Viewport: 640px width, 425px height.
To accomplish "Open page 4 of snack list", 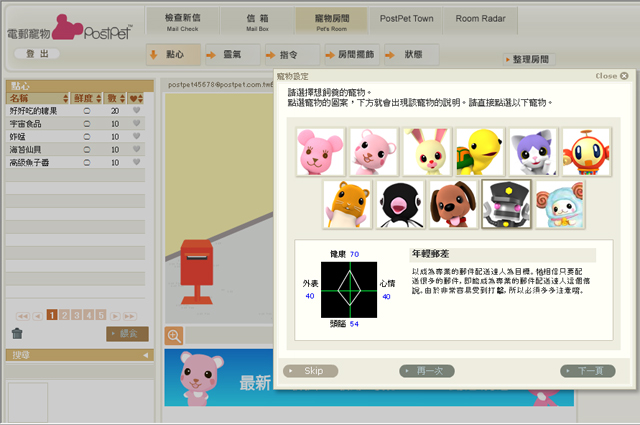I will [x=89, y=315].
